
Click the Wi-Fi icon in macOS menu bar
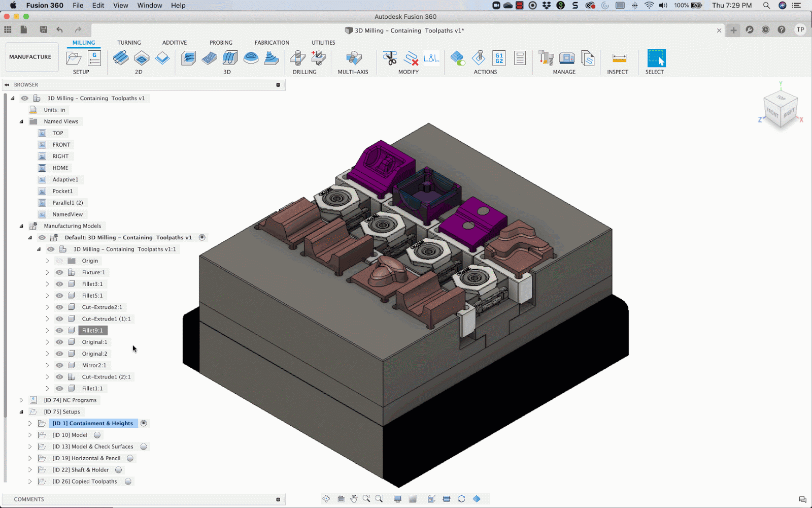pyautogui.click(x=649, y=6)
